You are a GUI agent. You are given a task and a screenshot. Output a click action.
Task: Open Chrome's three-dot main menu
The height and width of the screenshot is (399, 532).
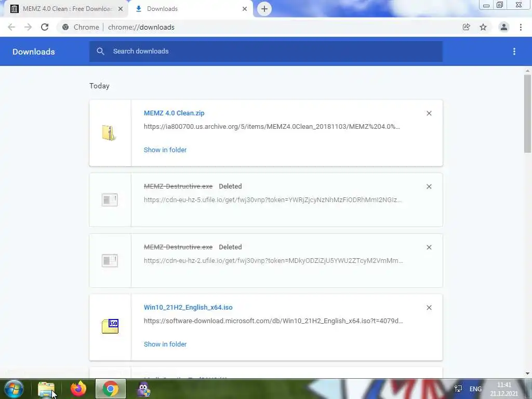pyautogui.click(x=521, y=27)
